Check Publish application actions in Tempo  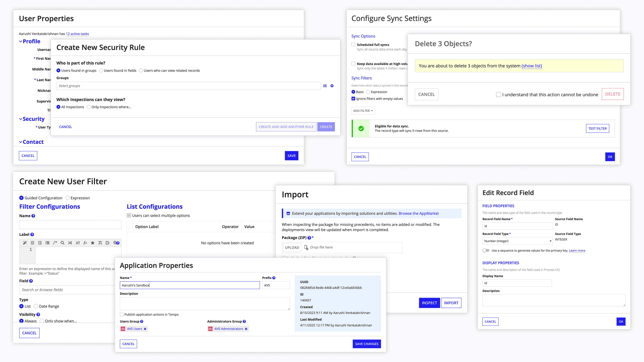122,314
